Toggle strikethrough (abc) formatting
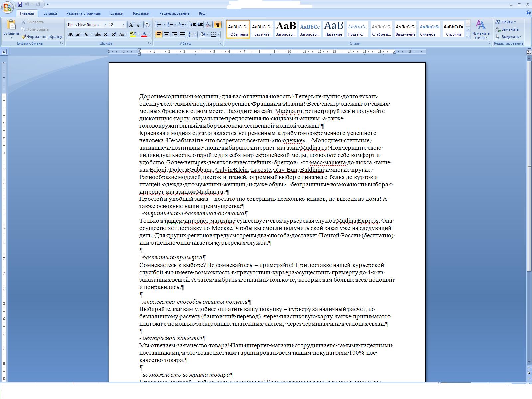532x399 pixels. 98,34
